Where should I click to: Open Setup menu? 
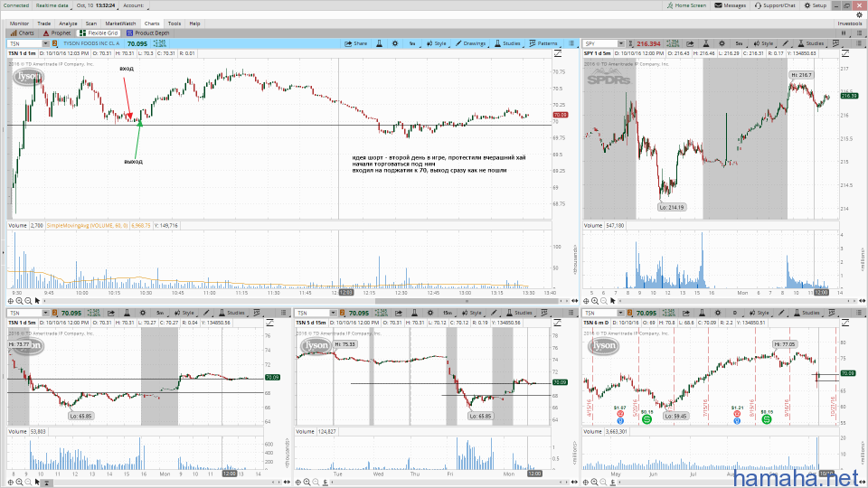[x=816, y=5]
